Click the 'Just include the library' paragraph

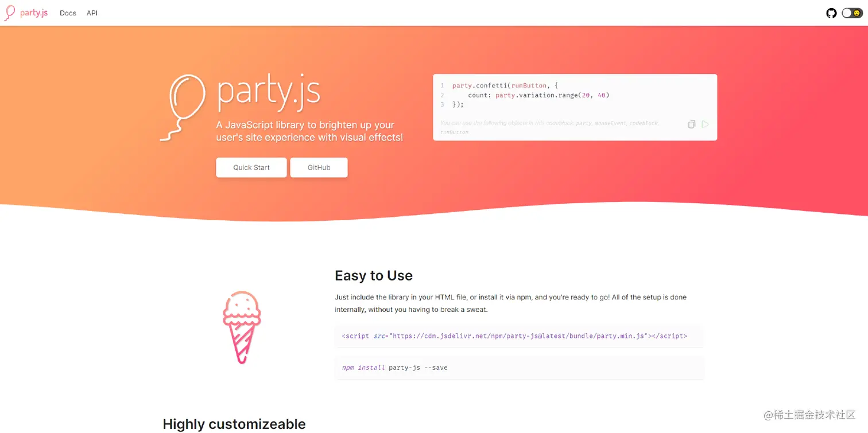(511, 303)
